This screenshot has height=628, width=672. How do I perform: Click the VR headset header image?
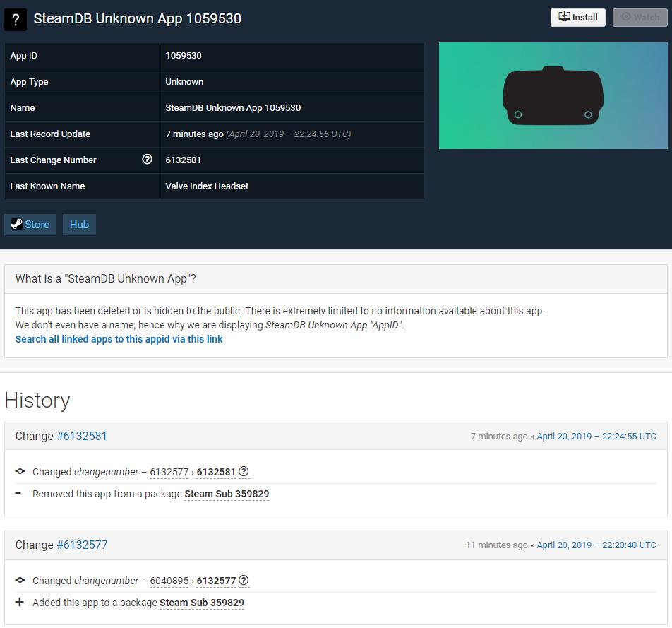(553, 95)
